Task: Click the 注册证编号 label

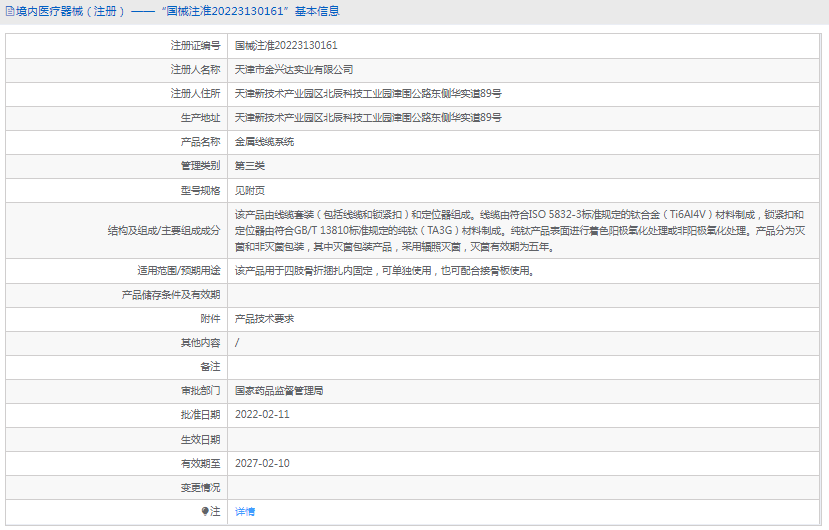Action: tap(195, 45)
